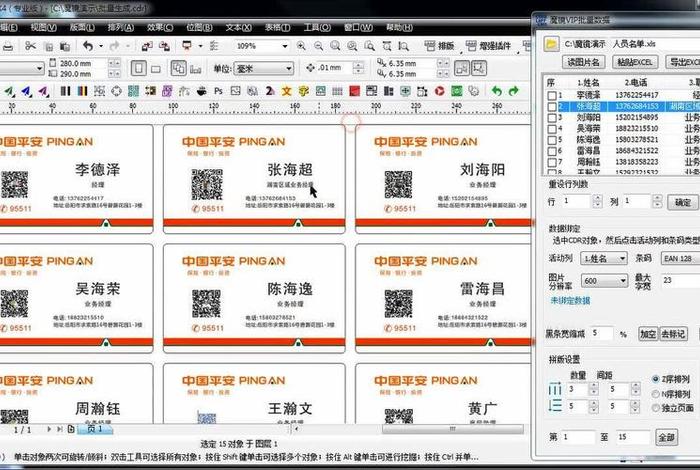Click the red play circle plugin icon
The height and width of the screenshot is (470, 700).
pos(440,91)
